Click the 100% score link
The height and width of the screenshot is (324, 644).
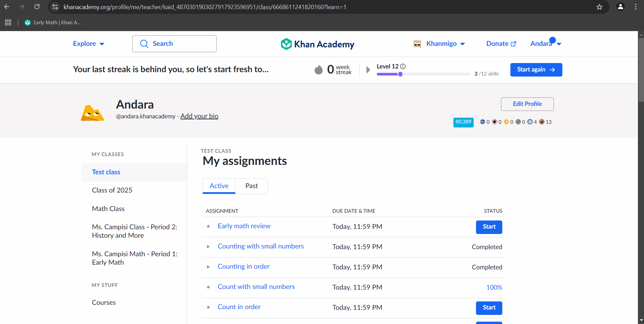click(x=494, y=288)
